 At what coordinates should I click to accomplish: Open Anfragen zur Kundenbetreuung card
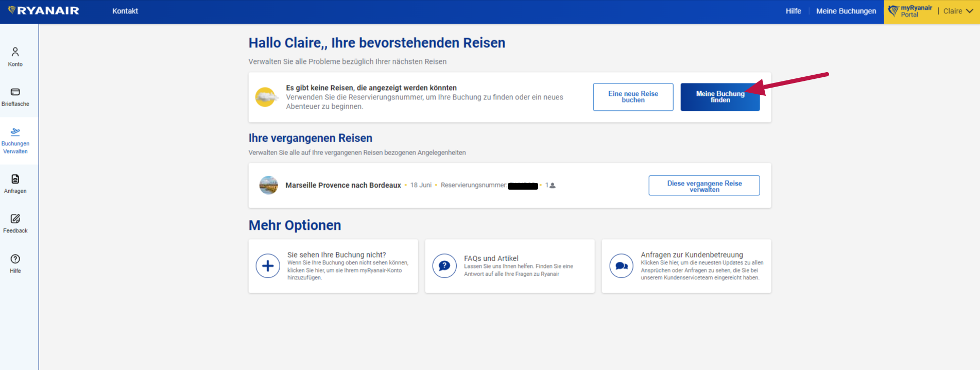pyautogui.click(x=686, y=266)
